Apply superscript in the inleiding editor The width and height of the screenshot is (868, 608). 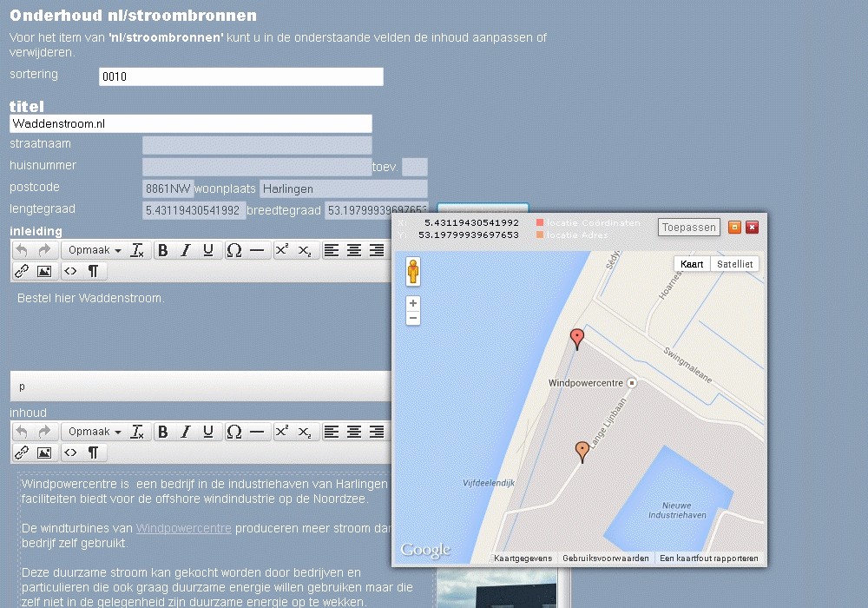(x=282, y=250)
